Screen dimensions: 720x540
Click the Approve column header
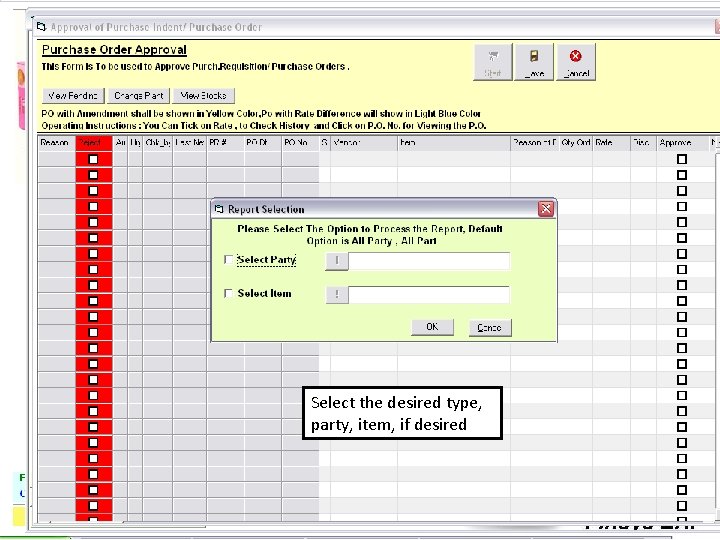click(682, 143)
